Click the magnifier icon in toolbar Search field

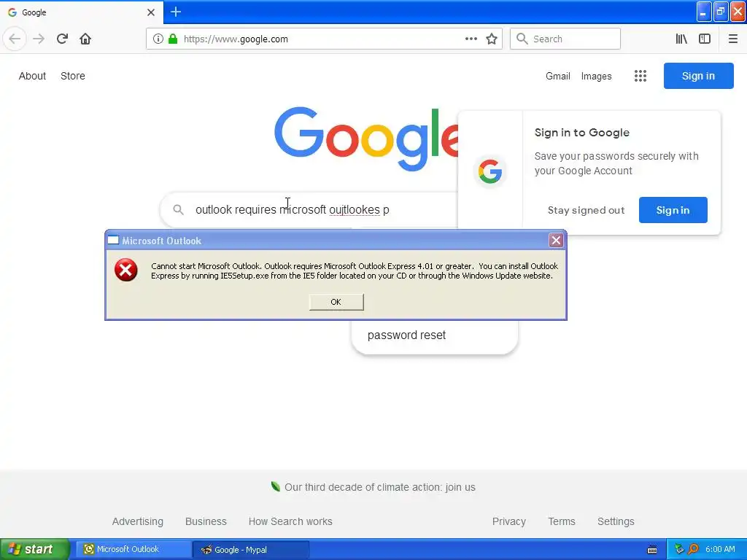pyautogui.click(x=522, y=39)
